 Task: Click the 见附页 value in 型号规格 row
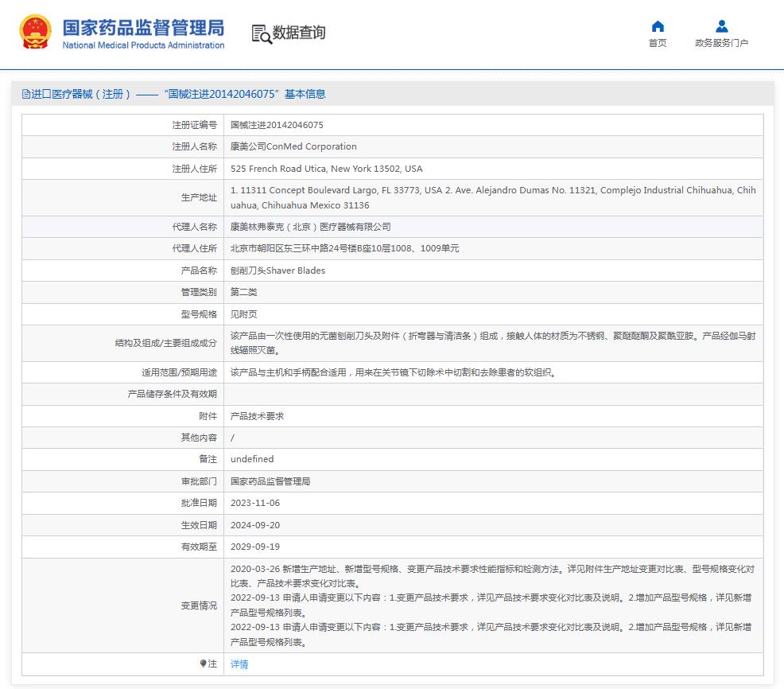click(x=243, y=314)
